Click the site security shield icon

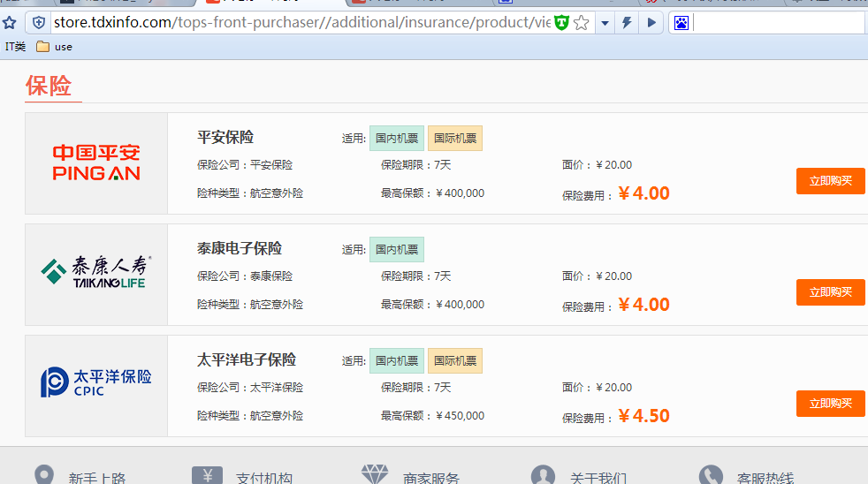(39, 23)
